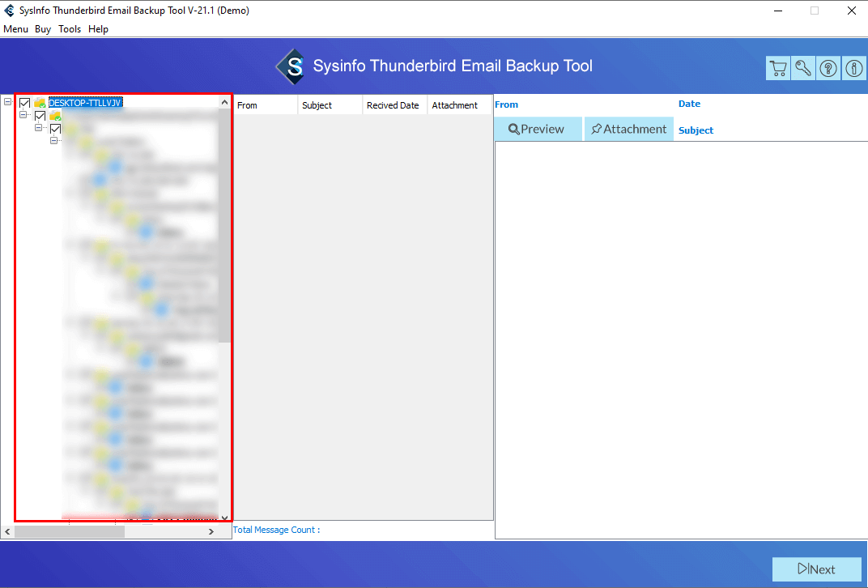868x588 pixels.
Task: Sort by the Attachment column header
Action: click(x=459, y=105)
